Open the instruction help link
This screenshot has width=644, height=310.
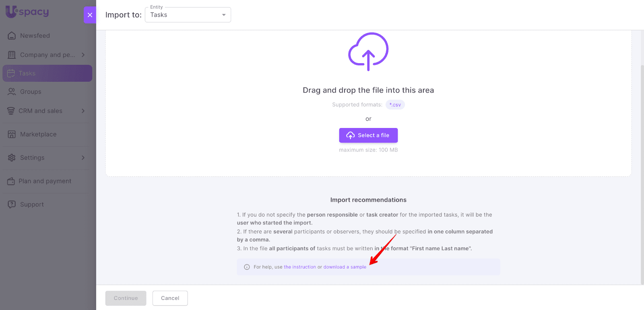click(300, 267)
